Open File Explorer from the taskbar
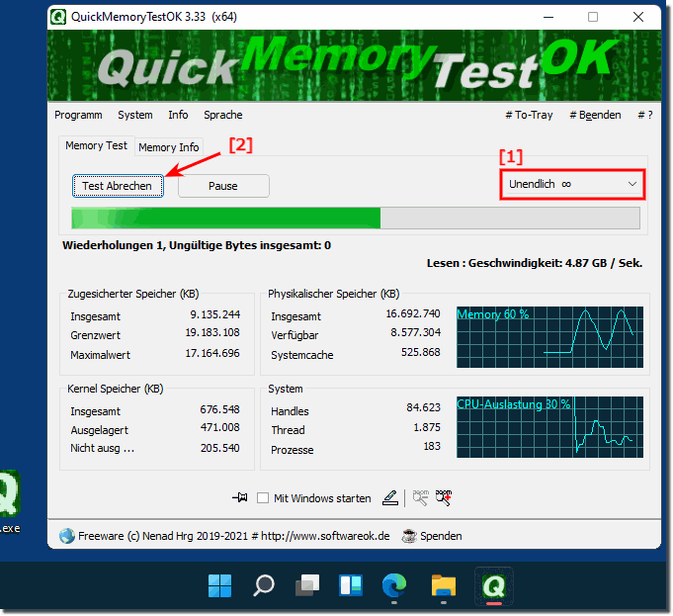 tap(444, 585)
